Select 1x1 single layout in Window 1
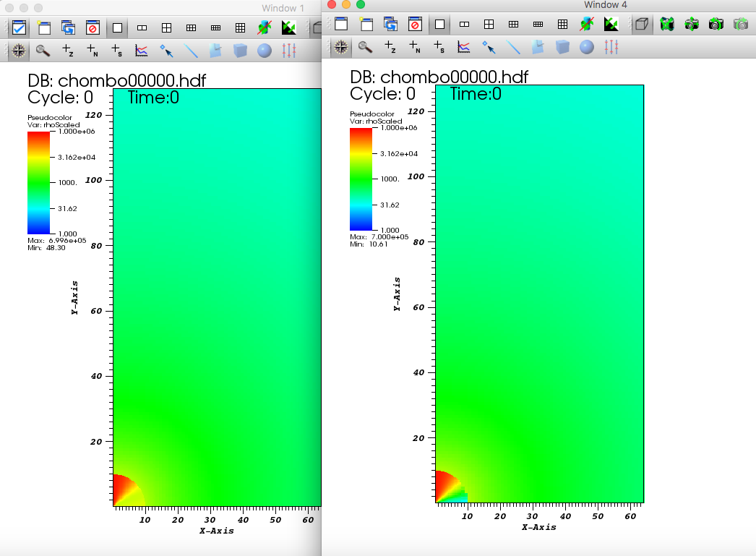 (x=117, y=27)
